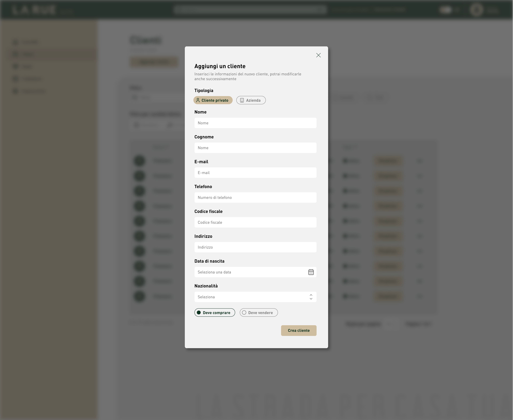Open the calendar icon in Data di nascita
This screenshot has width=513, height=420.
coord(311,272)
